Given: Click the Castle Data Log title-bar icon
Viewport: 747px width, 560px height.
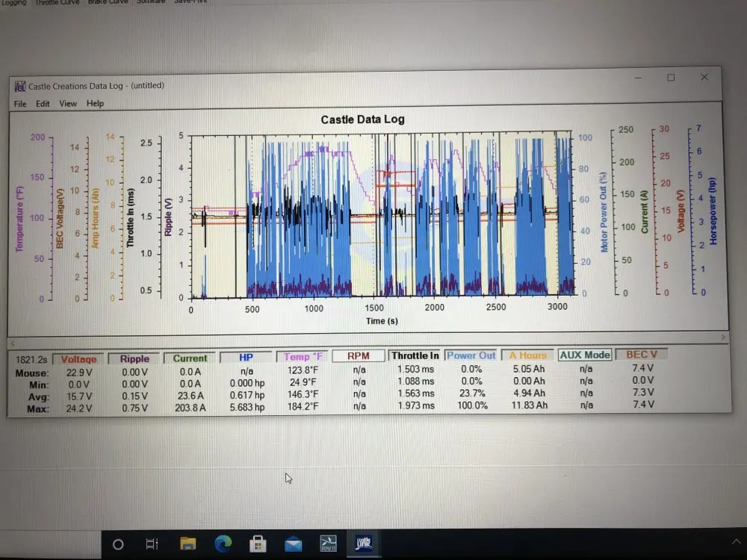Looking at the screenshot, I should click(20, 86).
